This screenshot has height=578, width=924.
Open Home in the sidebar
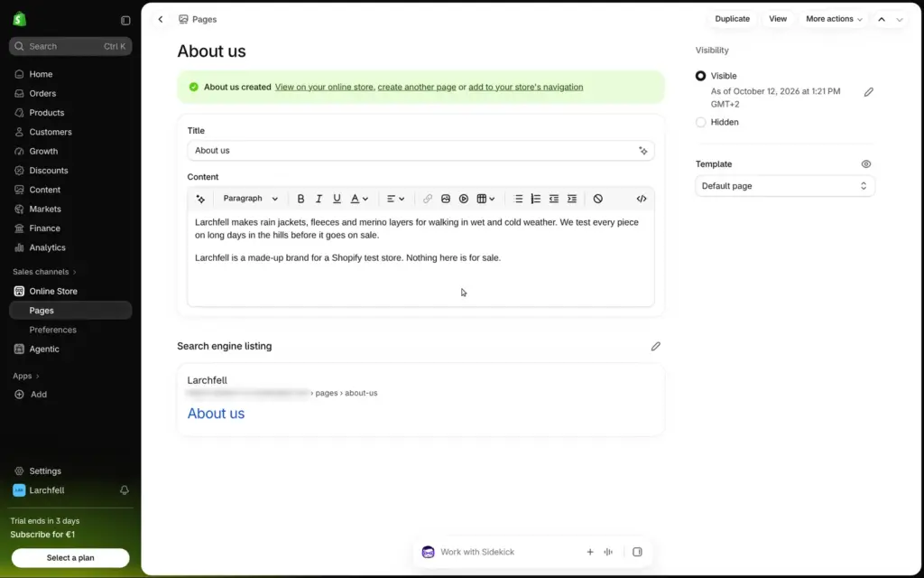tap(70, 74)
